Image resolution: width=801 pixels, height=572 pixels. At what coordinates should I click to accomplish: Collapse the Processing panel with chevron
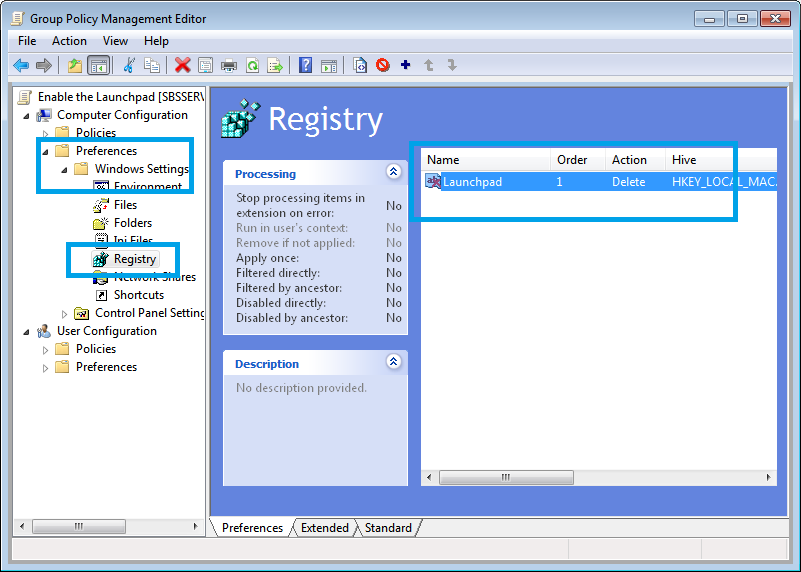(x=393, y=173)
